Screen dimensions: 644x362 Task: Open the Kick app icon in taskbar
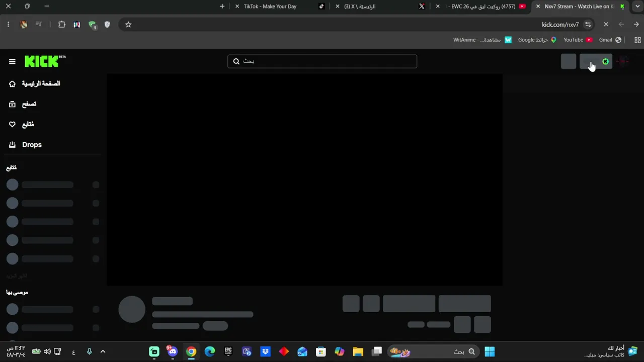[154, 351]
